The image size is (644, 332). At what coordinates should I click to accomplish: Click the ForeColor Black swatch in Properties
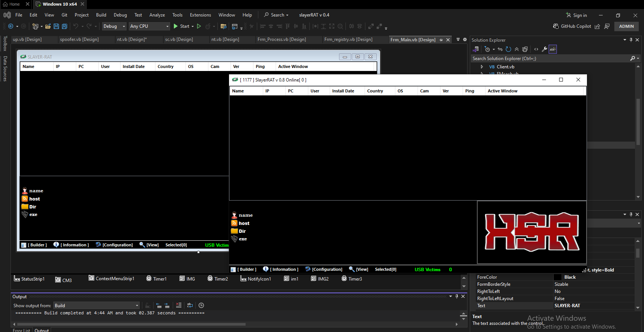[x=558, y=277]
